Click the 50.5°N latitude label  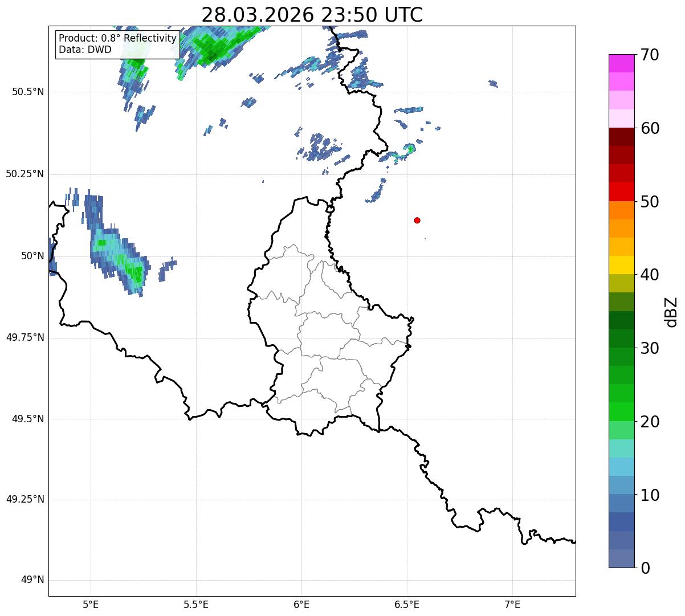tap(28, 92)
